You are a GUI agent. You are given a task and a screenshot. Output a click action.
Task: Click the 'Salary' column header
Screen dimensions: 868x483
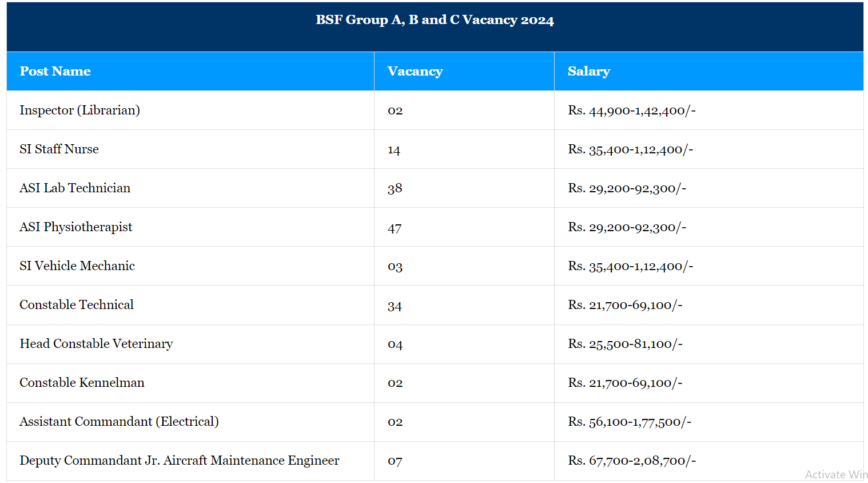[588, 72]
